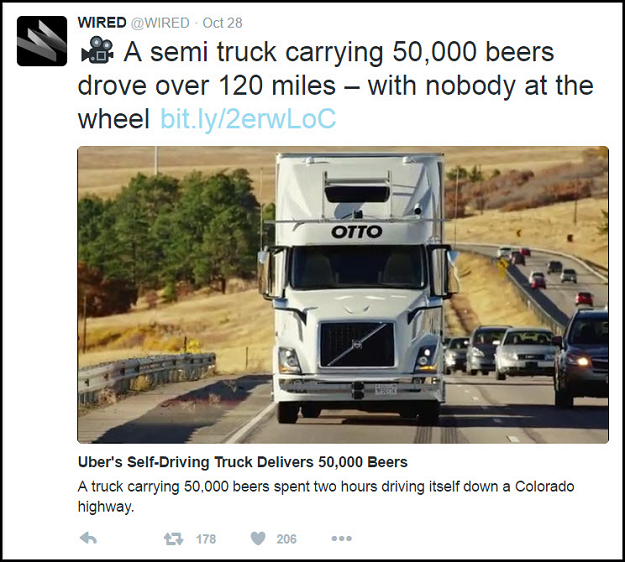The width and height of the screenshot is (625, 562).
Task: Click the dark SUV with headlights on
Action: (583, 355)
